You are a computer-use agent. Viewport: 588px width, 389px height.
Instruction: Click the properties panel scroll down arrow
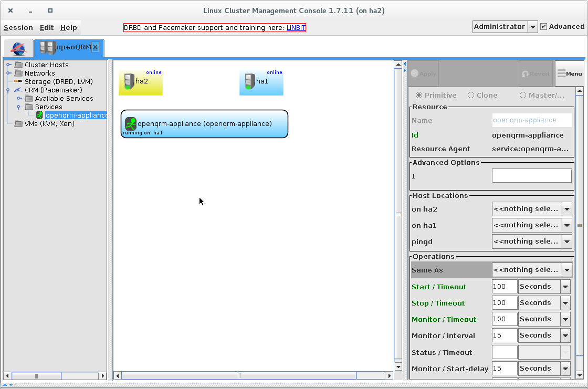point(580,375)
